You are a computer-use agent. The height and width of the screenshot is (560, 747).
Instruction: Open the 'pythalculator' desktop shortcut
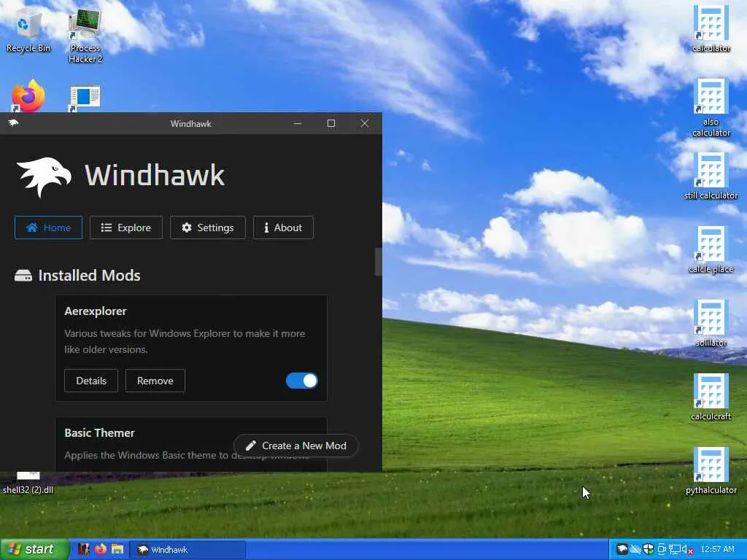711,470
